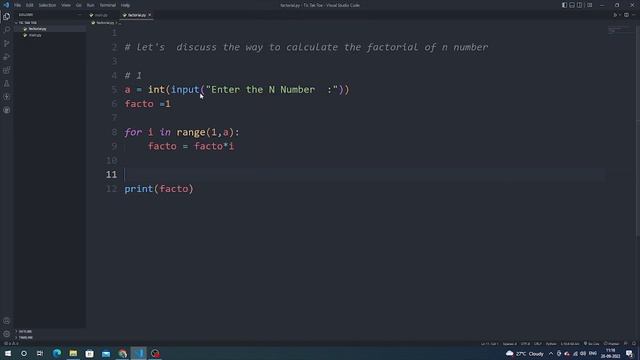The height and width of the screenshot is (360, 640).
Task: Click the 'facto = facto*i' line
Action: [191, 146]
